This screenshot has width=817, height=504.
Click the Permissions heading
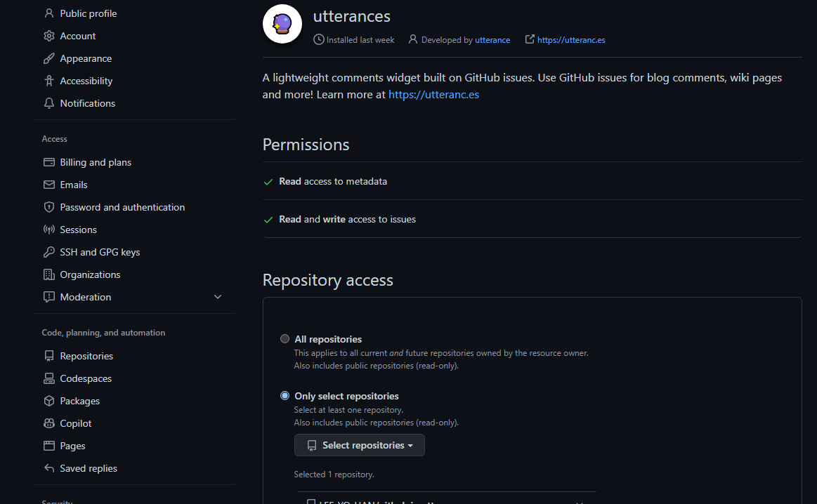(306, 144)
